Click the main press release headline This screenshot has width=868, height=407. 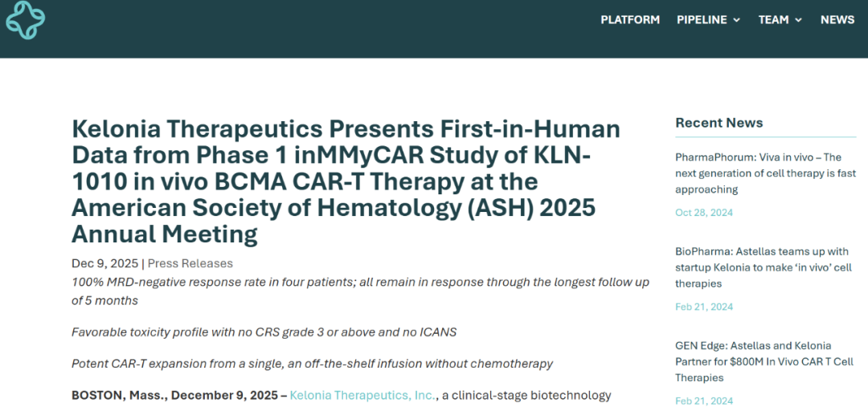[x=346, y=182]
